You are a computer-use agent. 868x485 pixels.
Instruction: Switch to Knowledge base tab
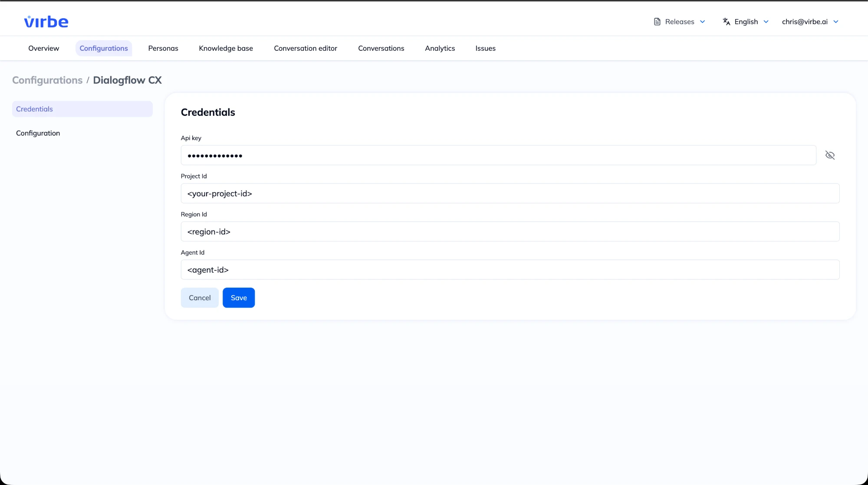click(226, 48)
